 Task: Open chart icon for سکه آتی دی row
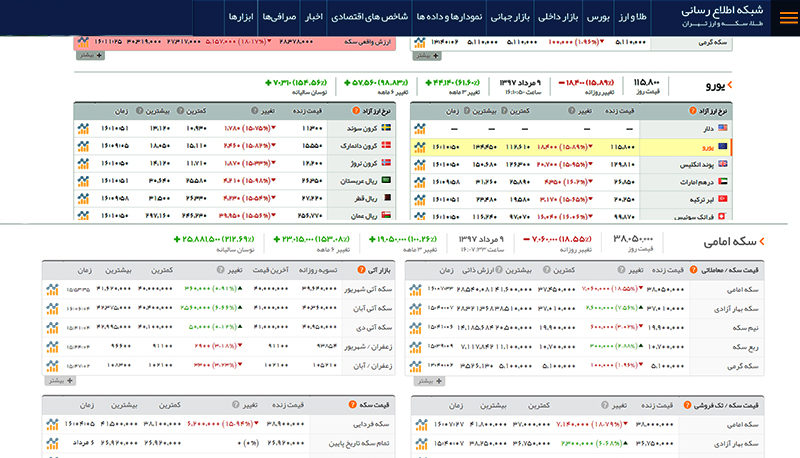pos(52,327)
